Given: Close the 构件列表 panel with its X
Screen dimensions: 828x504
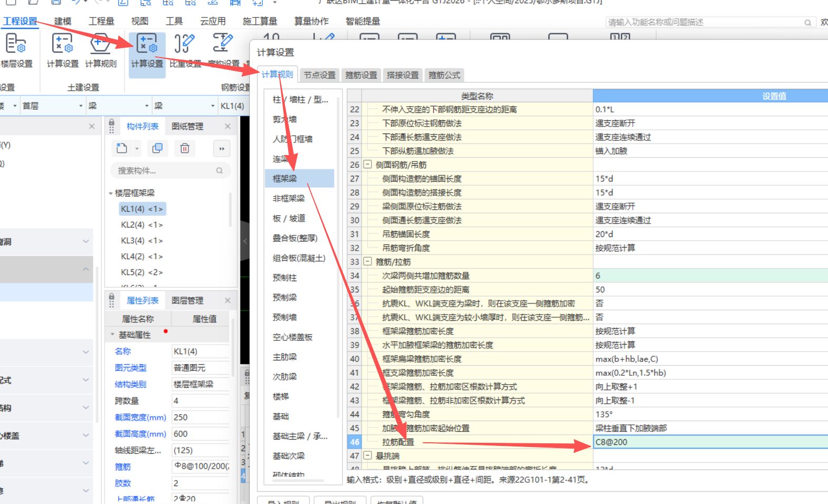Looking at the screenshot, I should [x=227, y=126].
